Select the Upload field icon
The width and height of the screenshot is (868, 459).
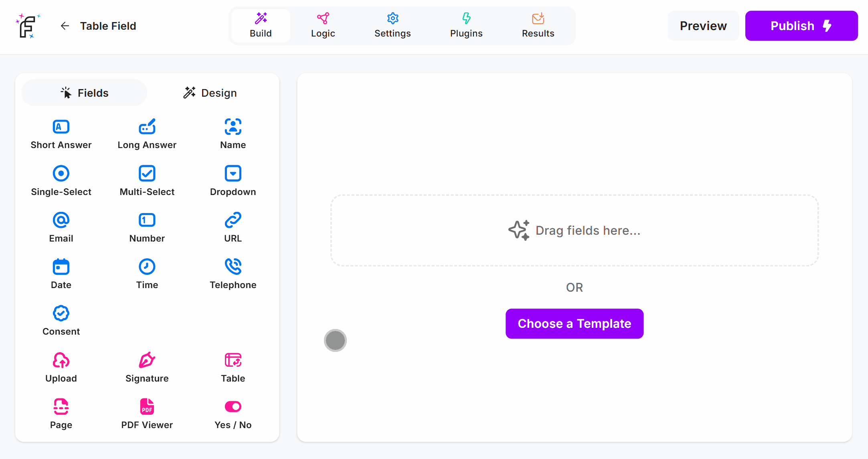coord(61,367)
